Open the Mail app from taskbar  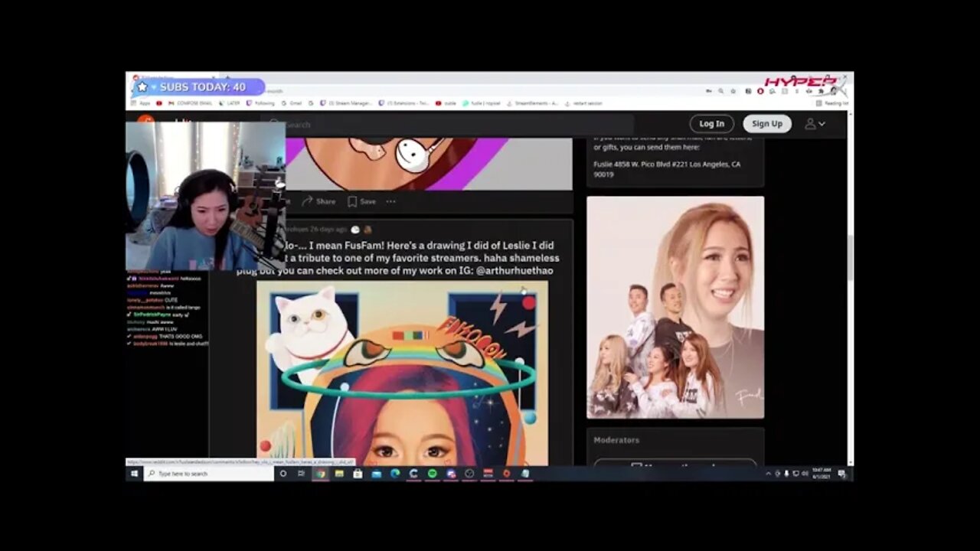(x=376, y=474)
